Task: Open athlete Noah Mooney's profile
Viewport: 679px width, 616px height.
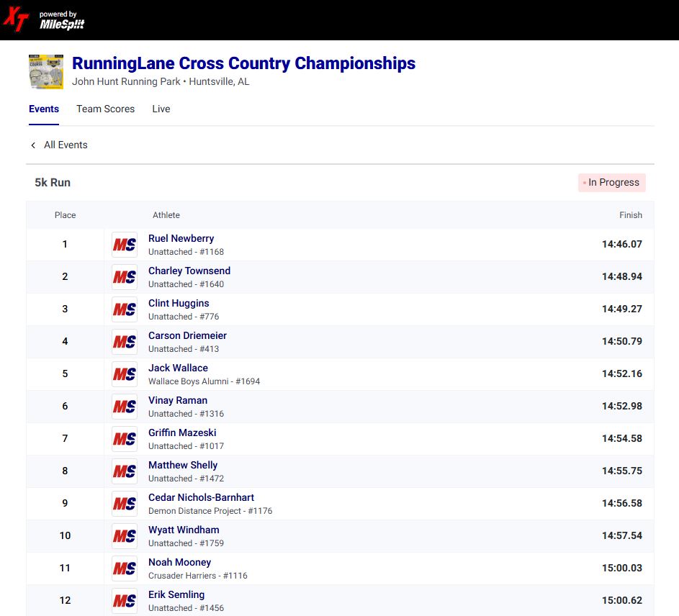Action: pyautogui.click(x=180, y=562)
